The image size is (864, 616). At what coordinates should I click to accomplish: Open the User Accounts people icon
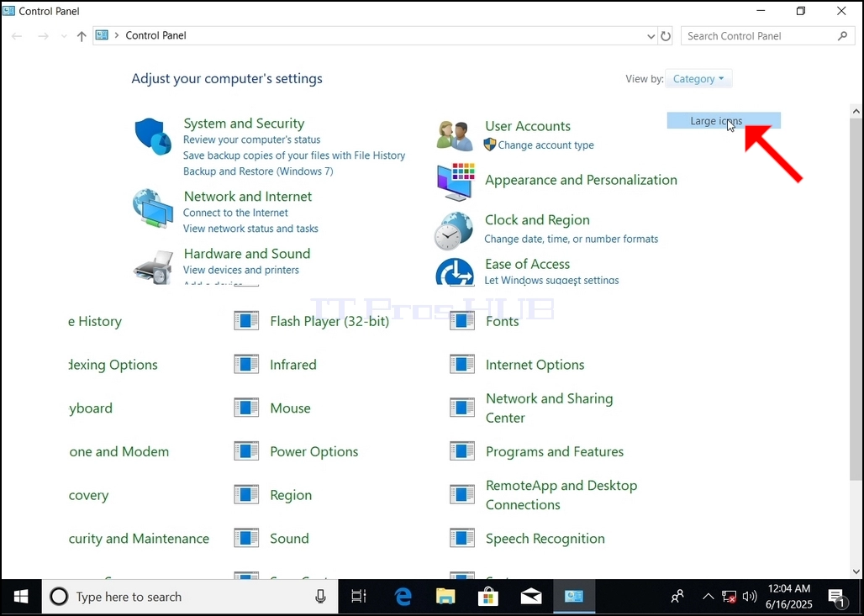(455, 136)
